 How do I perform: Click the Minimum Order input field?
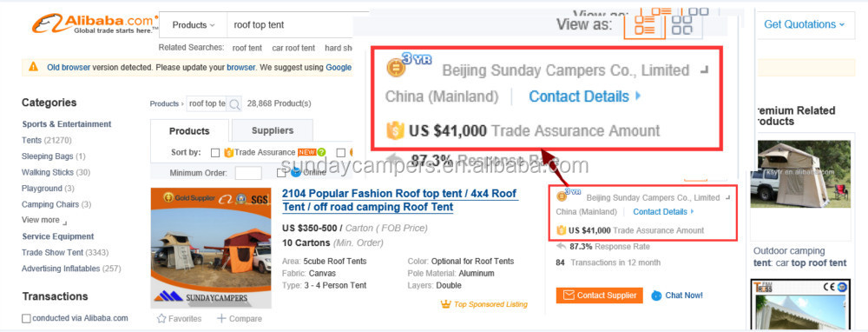(x=248, y=173)
